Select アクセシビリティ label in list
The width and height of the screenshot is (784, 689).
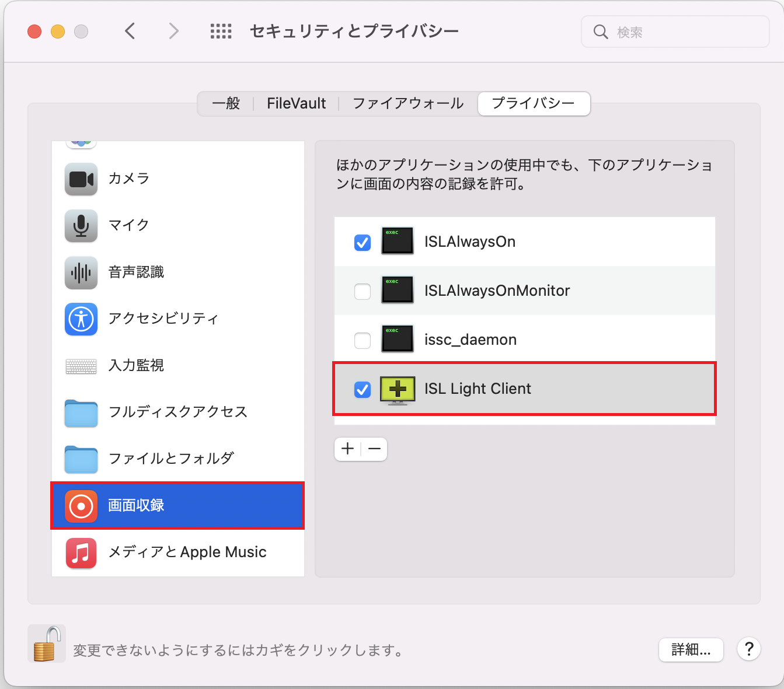click(163, 319)
